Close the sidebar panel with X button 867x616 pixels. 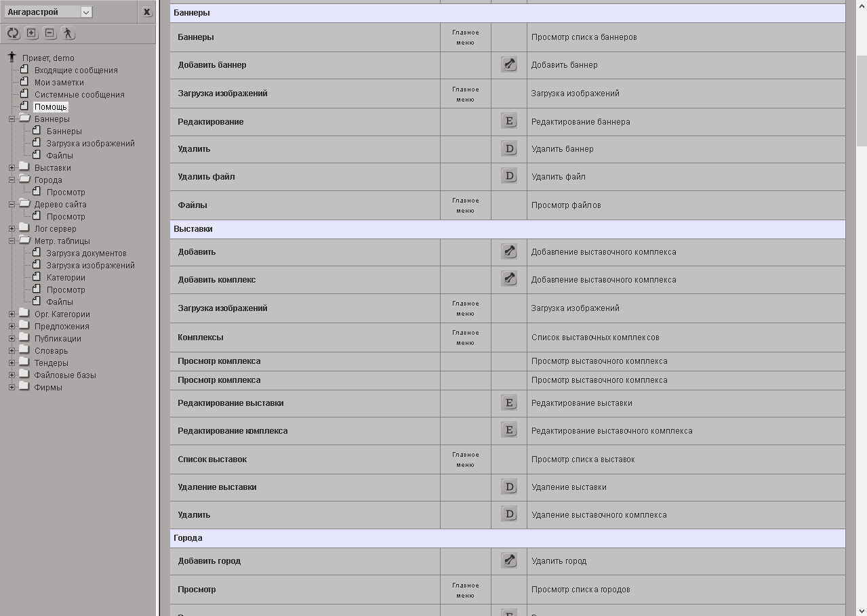tap(146, 12)
